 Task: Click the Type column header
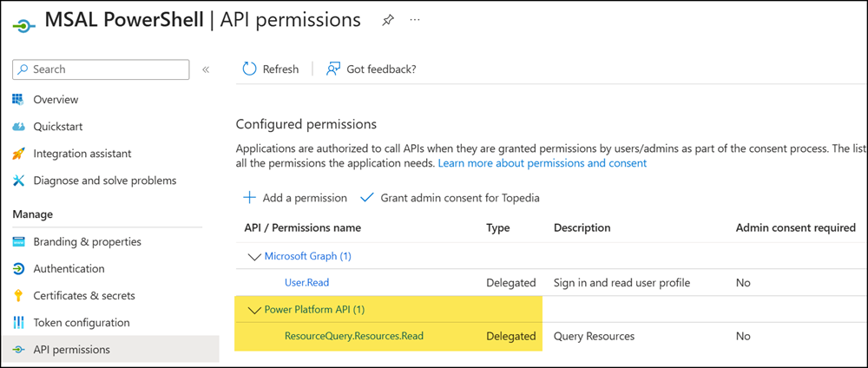497,228
